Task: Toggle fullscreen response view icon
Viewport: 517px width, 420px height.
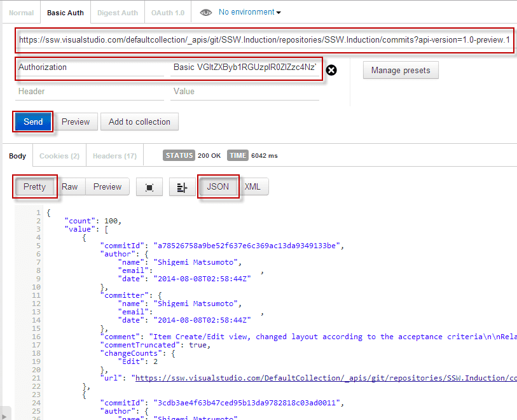Action: pos(149,187)
